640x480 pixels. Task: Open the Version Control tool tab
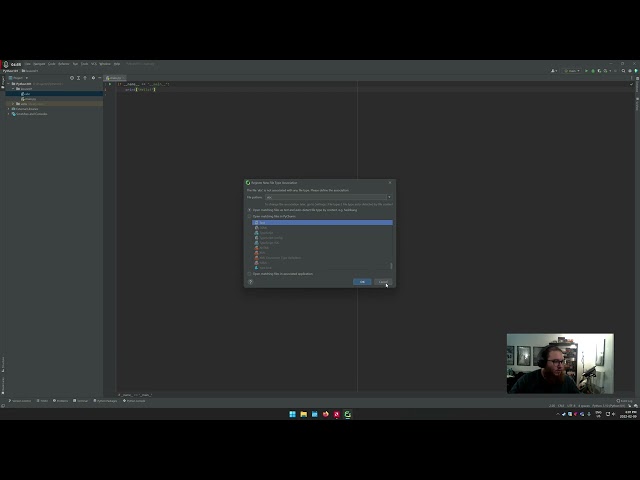(20, 401)
